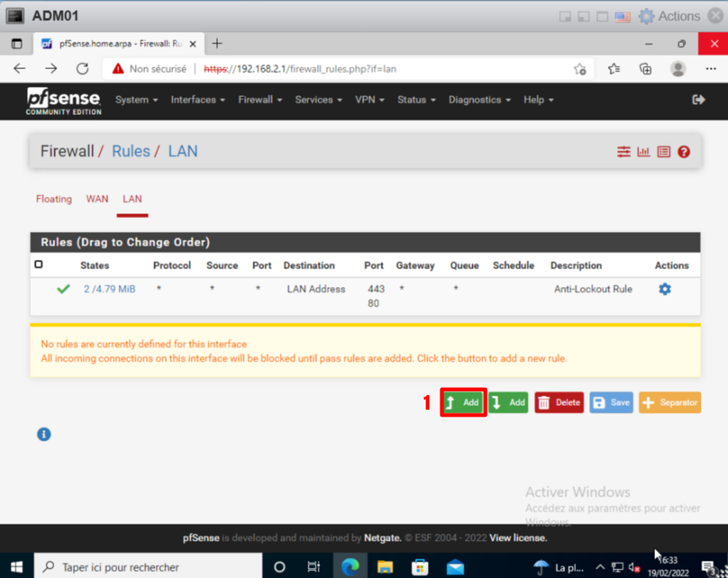728x578 pixels.
Task: Expand the Firewall dropdown menu
Action: tap(260, 100)
